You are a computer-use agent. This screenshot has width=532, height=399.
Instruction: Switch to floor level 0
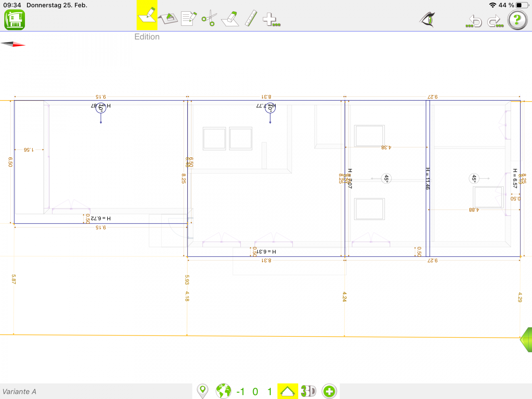coord(255,392)
